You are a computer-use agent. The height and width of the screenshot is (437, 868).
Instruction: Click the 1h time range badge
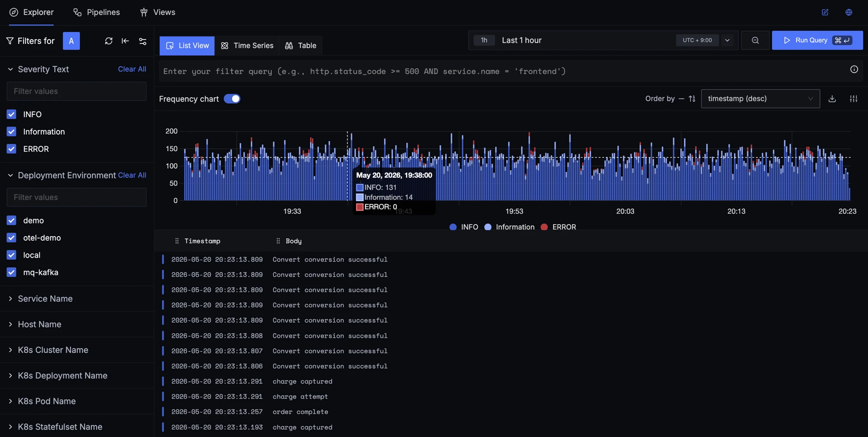coord(484,40)
